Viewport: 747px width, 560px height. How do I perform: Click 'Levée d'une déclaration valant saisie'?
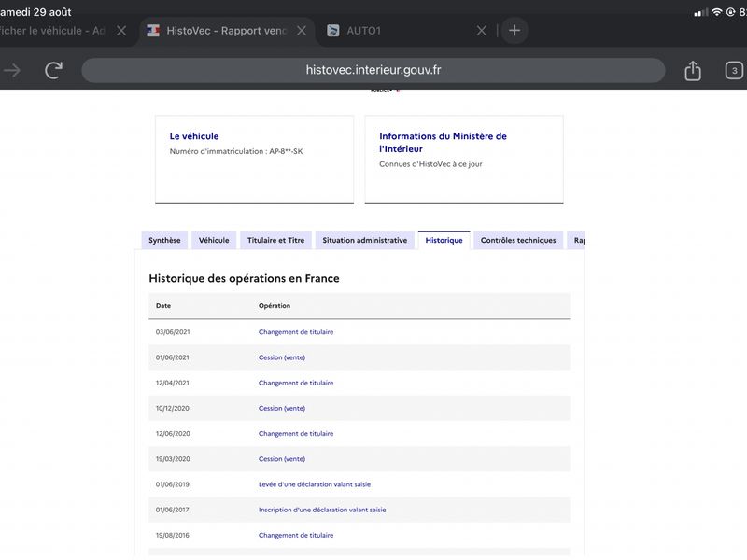click(x=315, y=484)
